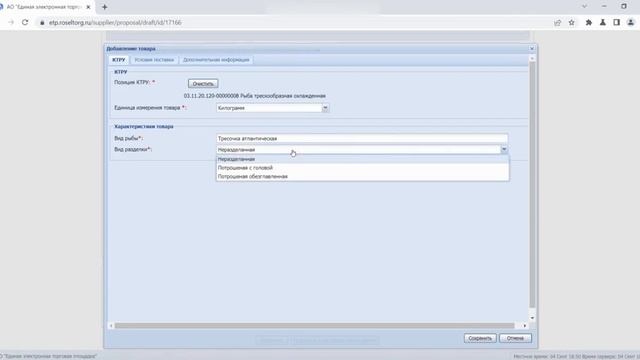View site info via the lock icon
Image resolution: width=640 pixels, height=360 pixels.
(42, 22)
